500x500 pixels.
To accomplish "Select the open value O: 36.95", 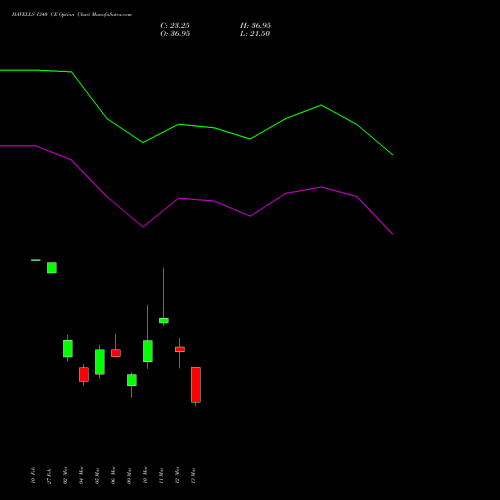I will 175,34.
